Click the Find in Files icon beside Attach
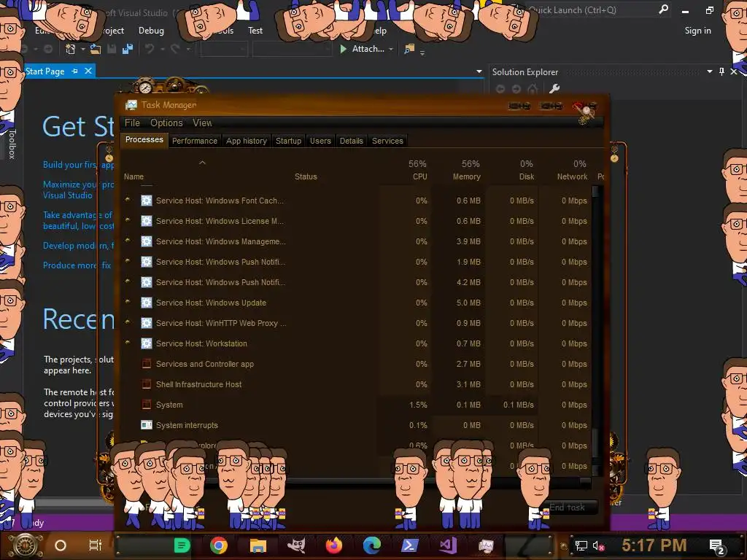Screen dimensions: 747x560 409,49
